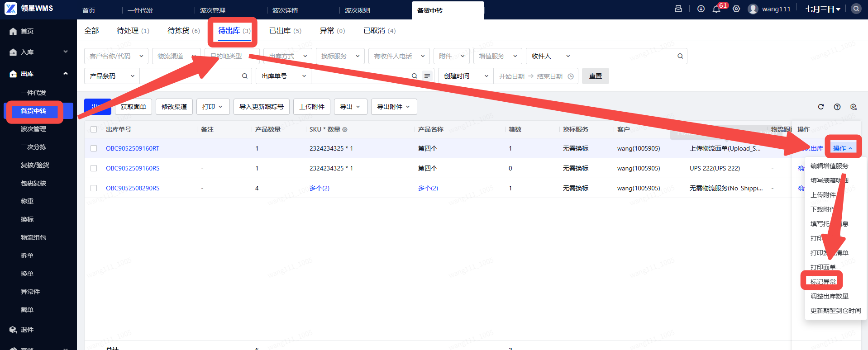Switch to the 待处理 (1) status tab
Screen dimensions: 868x350
(x=133, y=31)
